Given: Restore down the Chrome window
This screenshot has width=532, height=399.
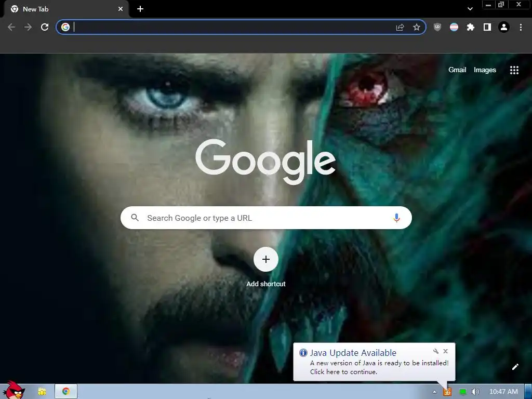Looking at the screenshot, I should 501,5.
